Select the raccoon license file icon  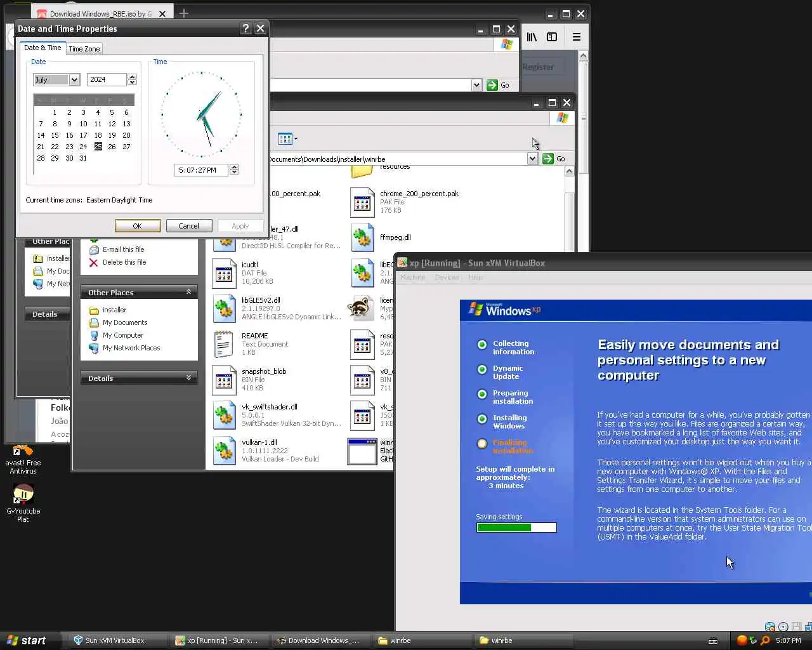point(361,308)
